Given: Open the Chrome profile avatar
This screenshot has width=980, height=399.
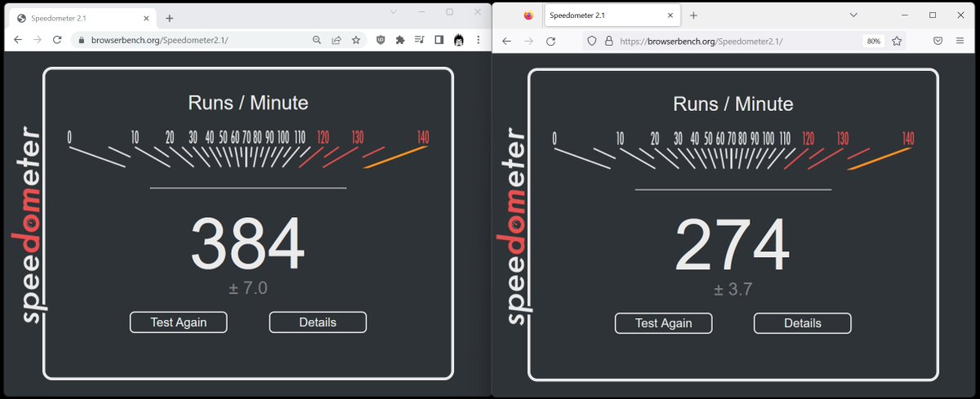Looking at the screenshot, I should [x=459, y=39].
